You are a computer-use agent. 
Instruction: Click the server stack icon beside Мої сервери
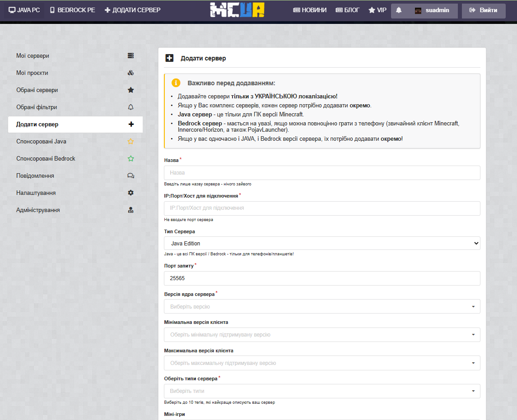pos(130,56)
